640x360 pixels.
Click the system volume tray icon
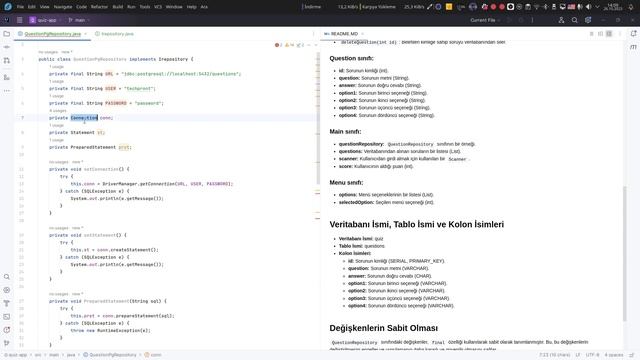[588, 7]
